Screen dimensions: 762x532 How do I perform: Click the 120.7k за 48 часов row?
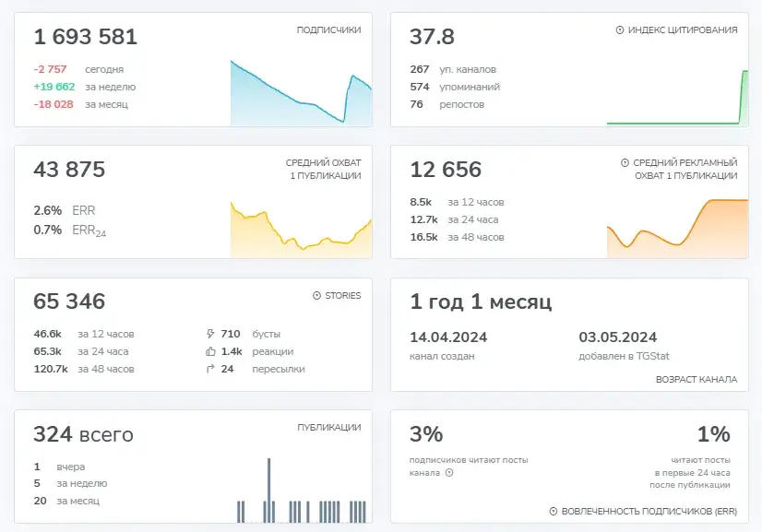(x=84, y=369)
